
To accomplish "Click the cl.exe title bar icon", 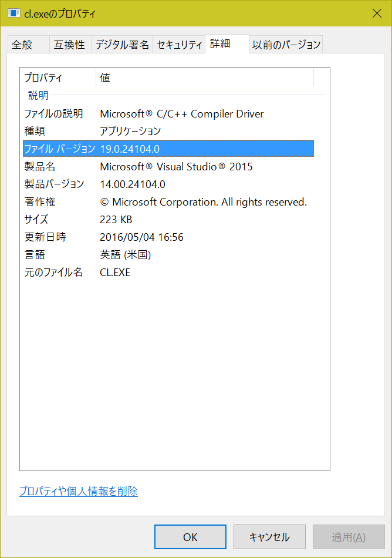I will click(14, 14).
